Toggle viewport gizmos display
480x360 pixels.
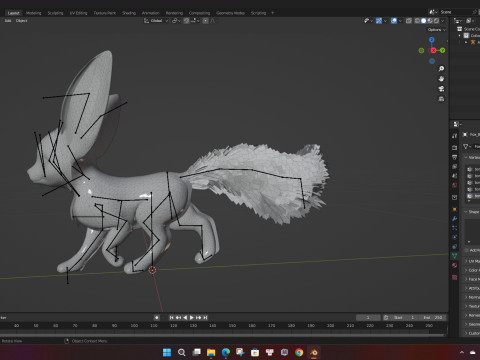pos(379,21)
